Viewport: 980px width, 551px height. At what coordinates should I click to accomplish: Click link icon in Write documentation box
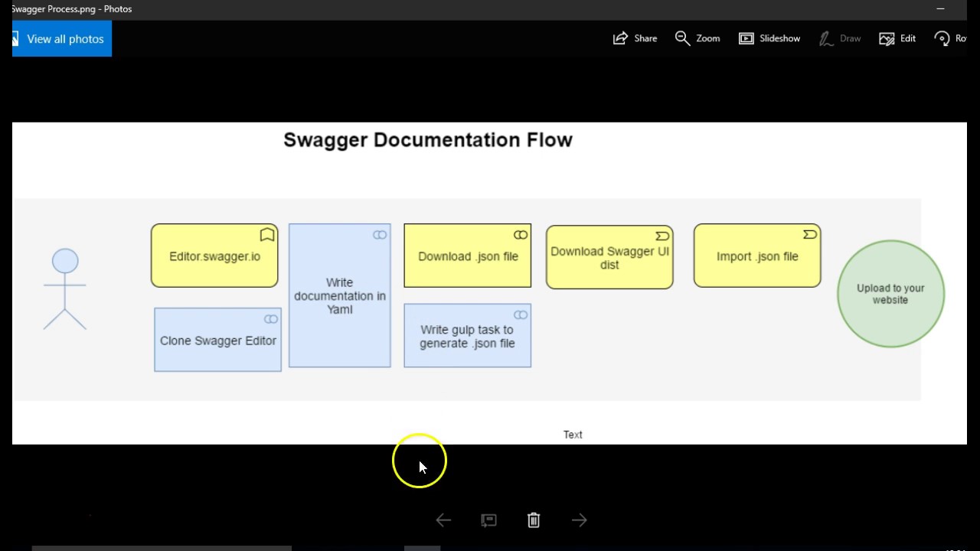point(380,235)
